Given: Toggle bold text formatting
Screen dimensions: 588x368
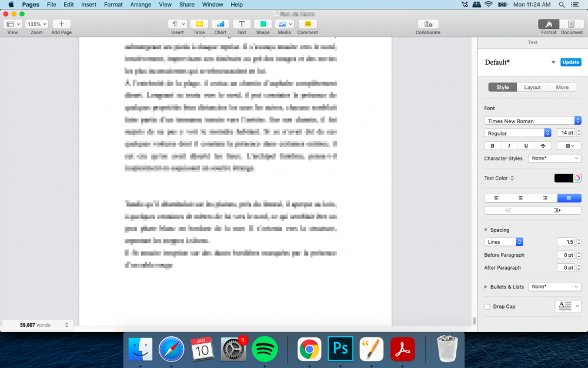Looking at the screenshot, I should pyautogui.click(x=492, y=145).
